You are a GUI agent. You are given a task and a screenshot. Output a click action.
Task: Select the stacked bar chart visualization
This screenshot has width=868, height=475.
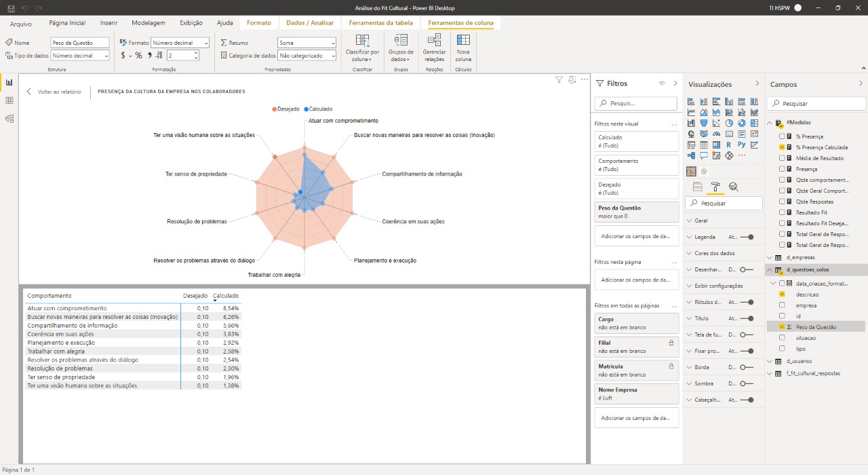pyautogui.click(x=691, y=102)
